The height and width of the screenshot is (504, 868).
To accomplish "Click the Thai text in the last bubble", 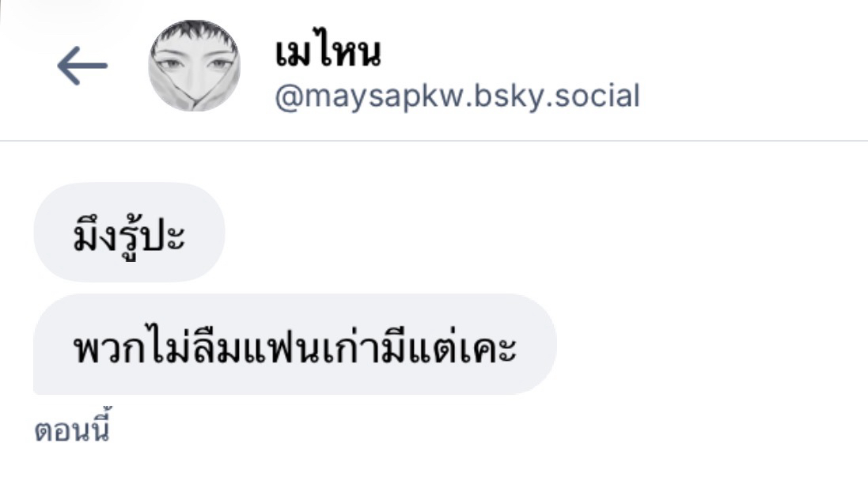I will (x=295, y=347).
